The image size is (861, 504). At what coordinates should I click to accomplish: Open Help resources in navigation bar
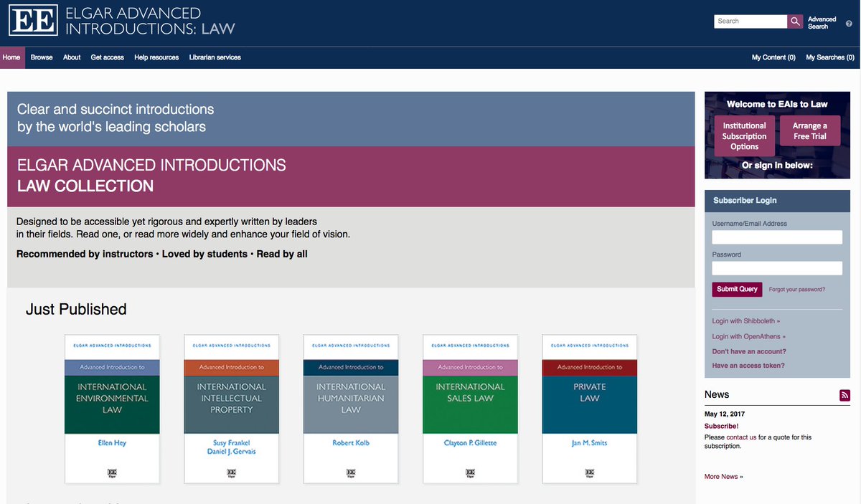(x=156, y=57)
